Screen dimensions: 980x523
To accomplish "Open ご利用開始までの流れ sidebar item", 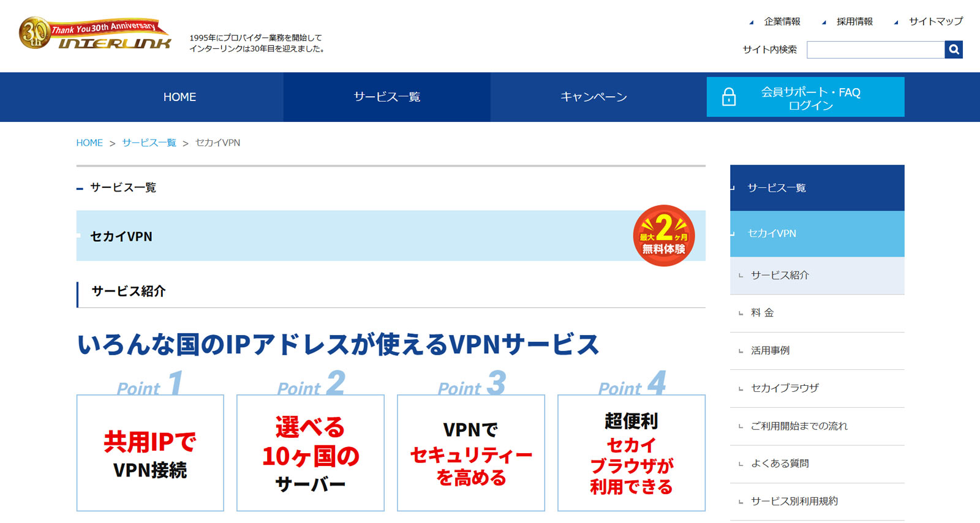I will click(x=817, y=426).
